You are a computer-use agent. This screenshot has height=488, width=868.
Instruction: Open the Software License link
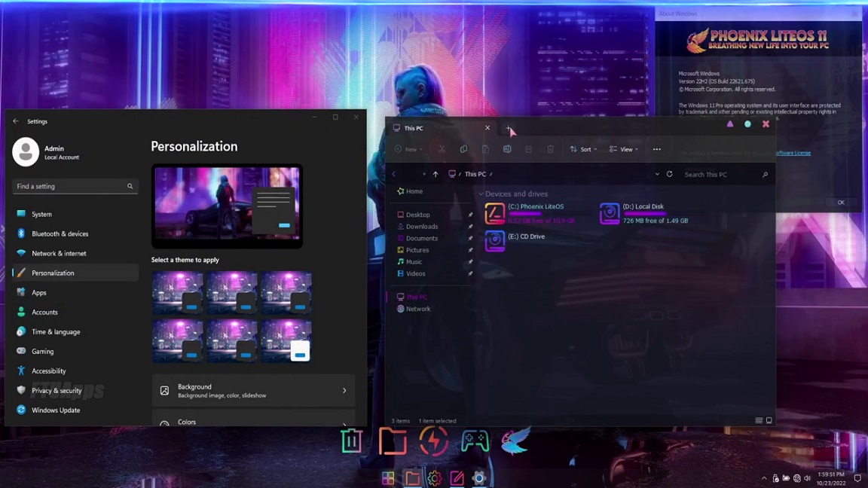pyautogui.click(x=793, y=153)
